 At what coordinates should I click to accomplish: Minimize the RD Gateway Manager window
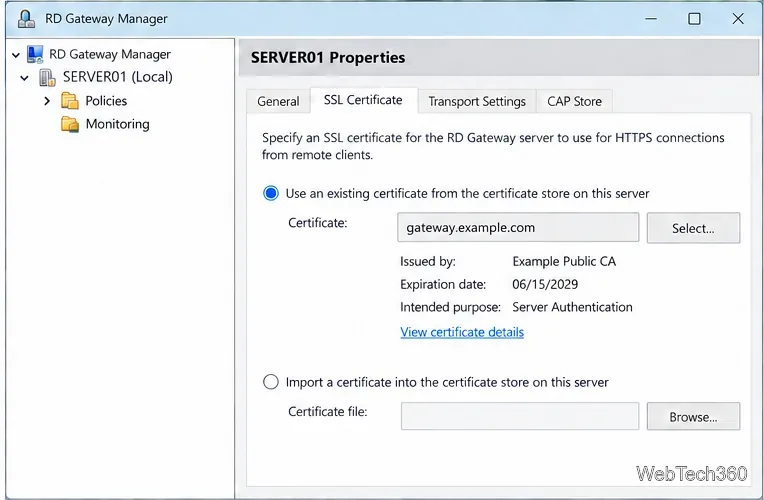(x=651, y=19)
